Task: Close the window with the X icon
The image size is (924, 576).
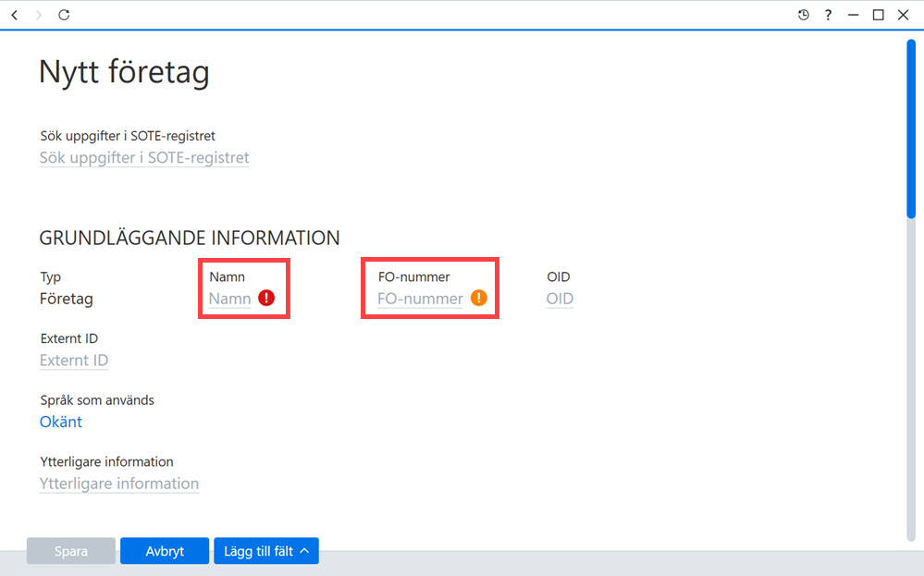Action: click(903, 15)
